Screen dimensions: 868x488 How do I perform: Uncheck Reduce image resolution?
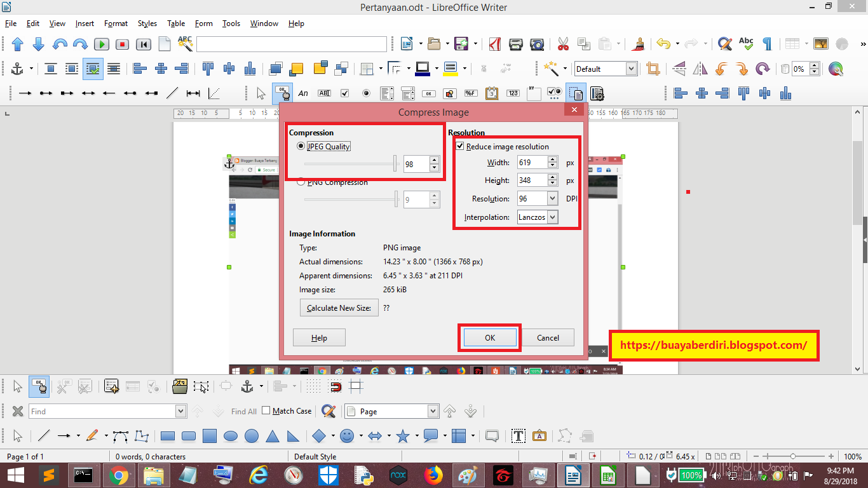[x=459, y=146]
